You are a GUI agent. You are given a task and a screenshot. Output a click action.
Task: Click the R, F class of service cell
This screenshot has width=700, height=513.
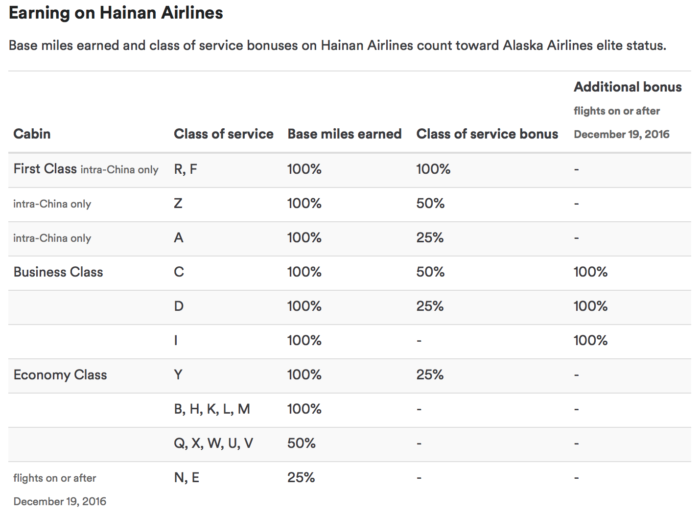tap(185, 169)
